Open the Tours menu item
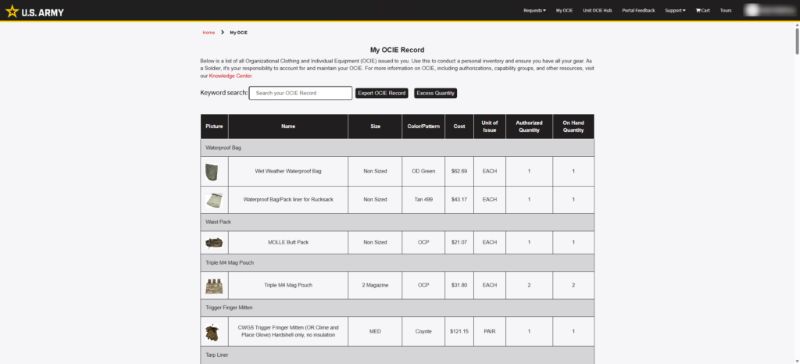This screenshot has height=364, width=800. (x=726, y=10)
